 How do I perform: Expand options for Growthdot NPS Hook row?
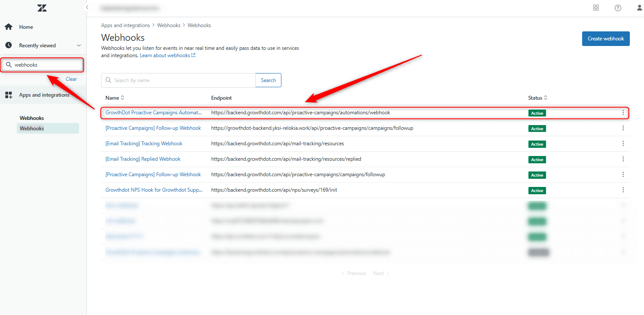click(x=623, y=190)
